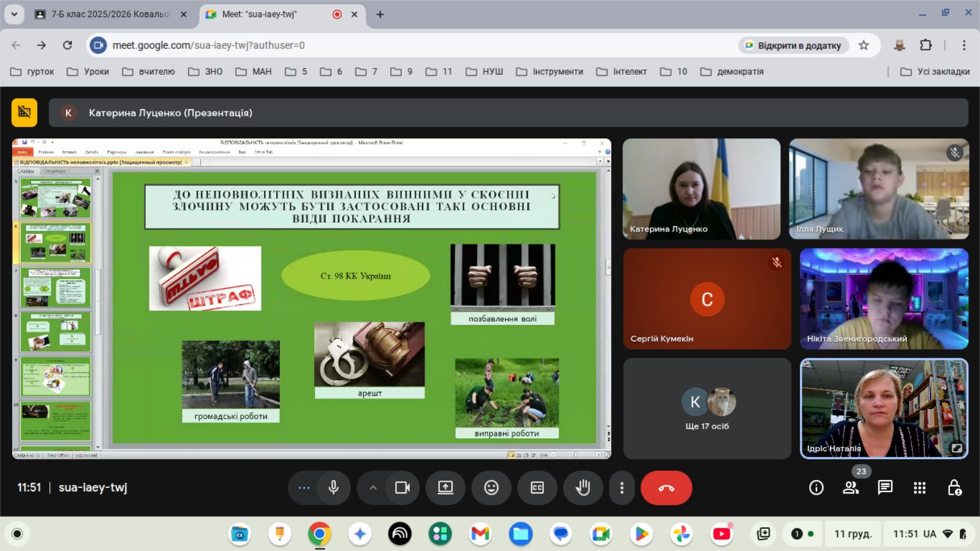Click the share screen icon
Viewport: 980px width, 551px height.
[445, 487]
